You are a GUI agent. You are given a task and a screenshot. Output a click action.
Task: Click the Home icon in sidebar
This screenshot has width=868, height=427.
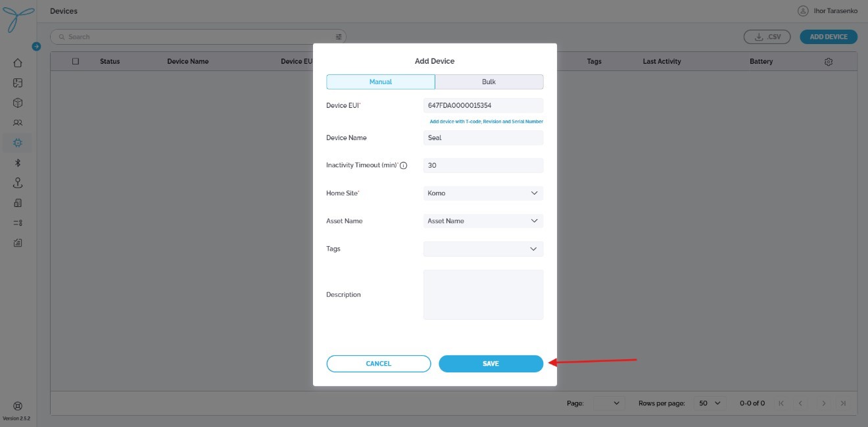pyautogui.click(x=18, y=63)
